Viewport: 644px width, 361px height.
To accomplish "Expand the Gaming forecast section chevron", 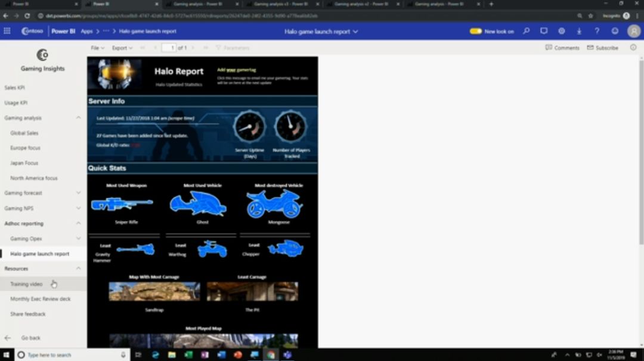I will (78, 193).
